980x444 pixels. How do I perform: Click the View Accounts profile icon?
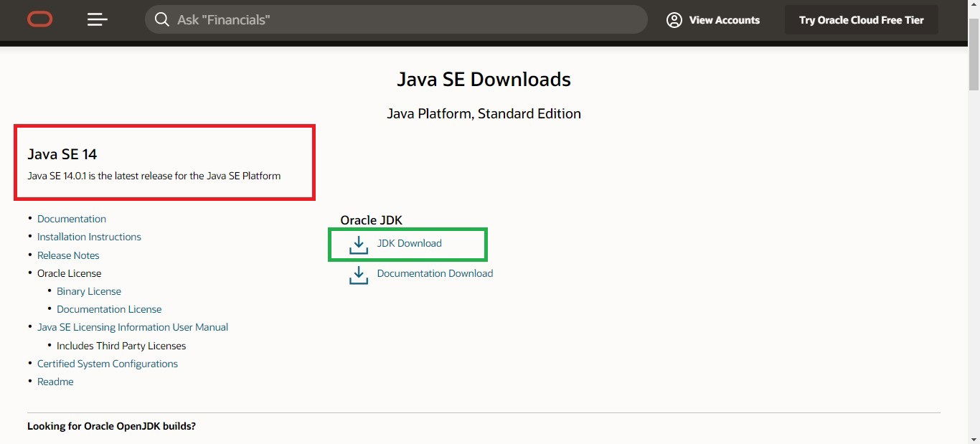[674, 20]
